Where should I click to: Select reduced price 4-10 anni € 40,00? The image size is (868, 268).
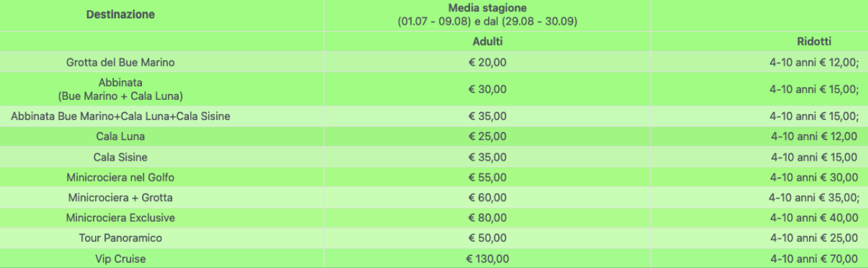click(814, 218)
